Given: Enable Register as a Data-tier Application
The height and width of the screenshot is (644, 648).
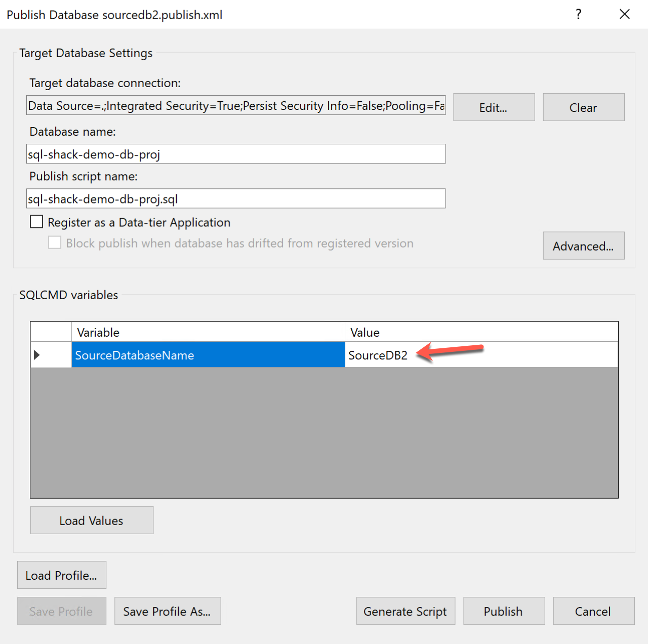Looking at the screenshot, I should coord(36,222).
